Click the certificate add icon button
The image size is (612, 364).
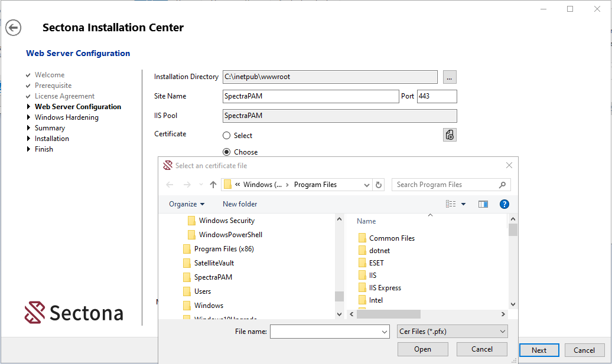click(x=450, y=135)
